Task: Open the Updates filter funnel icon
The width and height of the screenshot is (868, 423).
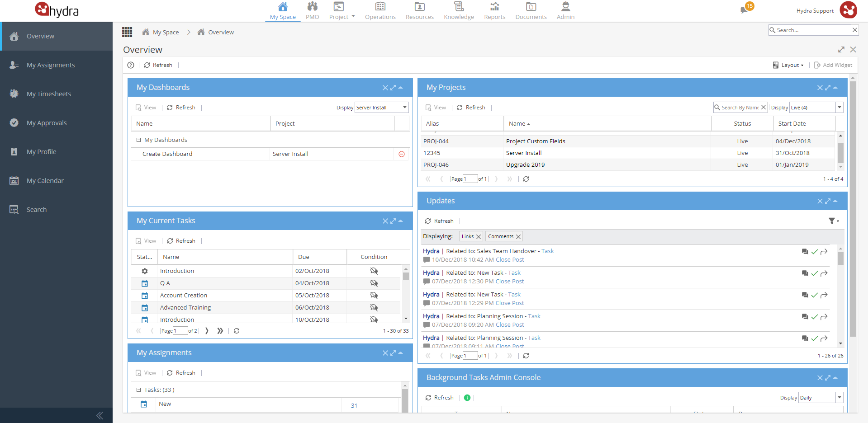Action: (834, 221)
